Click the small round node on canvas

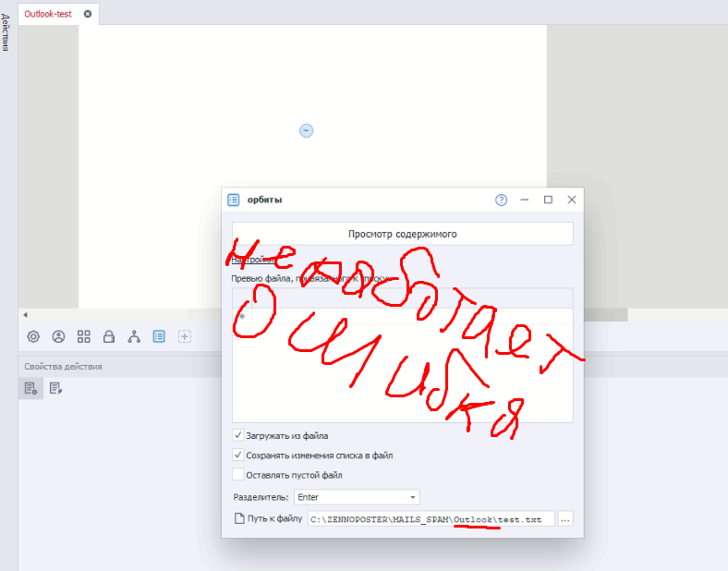point(307,130)
